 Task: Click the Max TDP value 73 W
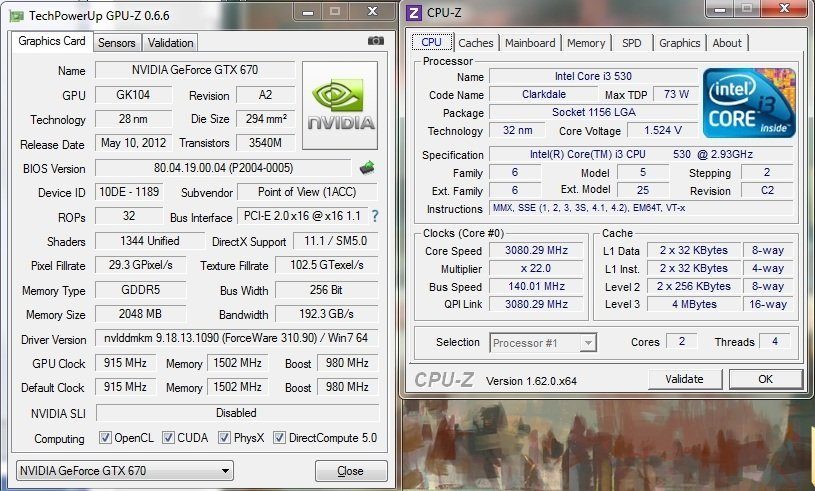[676, 94]
